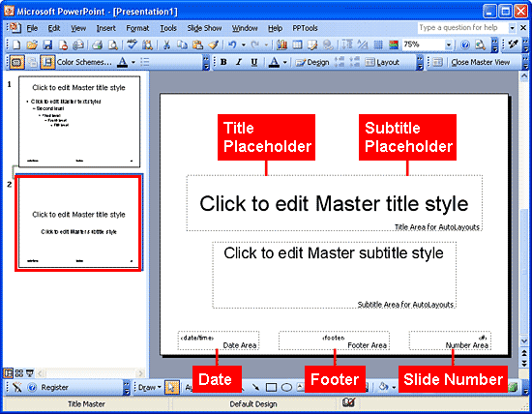Click the Master Layout icon before Close Master View
The height and width of the screenshot is (414, 532).
437,62
